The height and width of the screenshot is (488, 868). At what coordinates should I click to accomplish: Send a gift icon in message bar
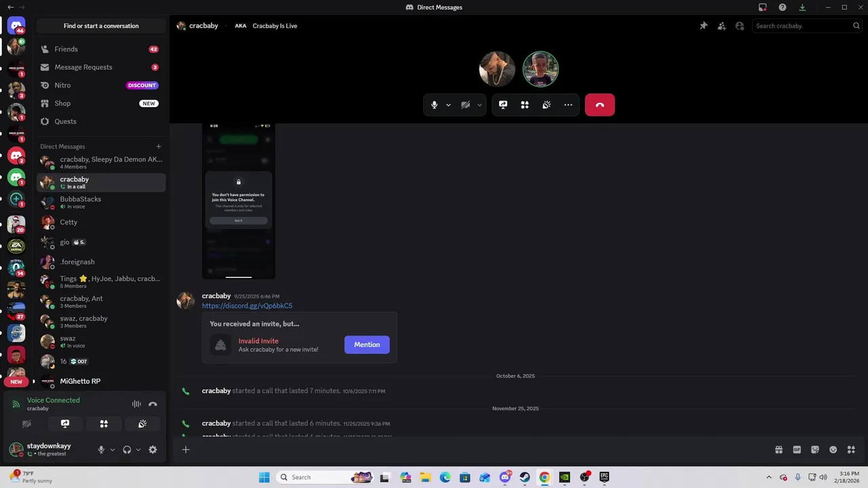[x=778, y=449]
